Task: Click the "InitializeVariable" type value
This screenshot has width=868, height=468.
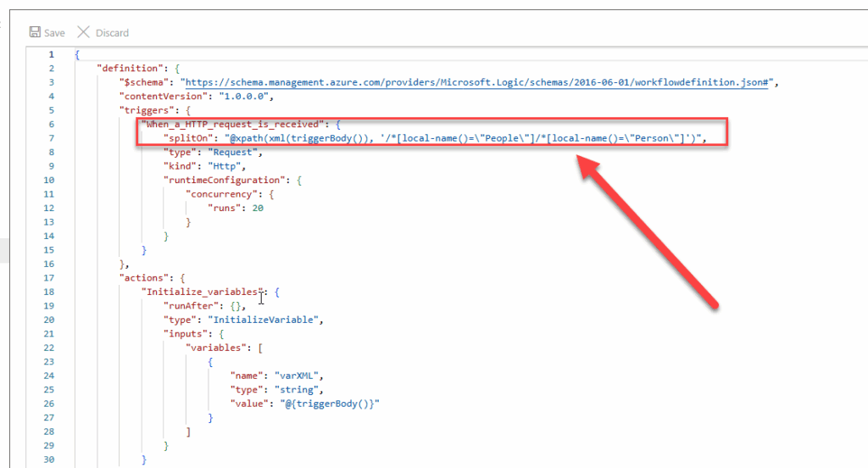Action: (263, 320)
